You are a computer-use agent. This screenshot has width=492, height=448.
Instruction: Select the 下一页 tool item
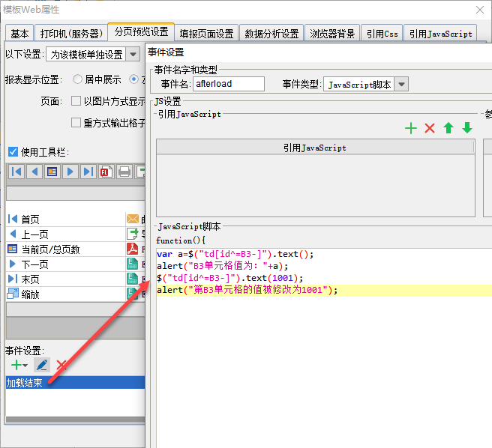[65, 264]
